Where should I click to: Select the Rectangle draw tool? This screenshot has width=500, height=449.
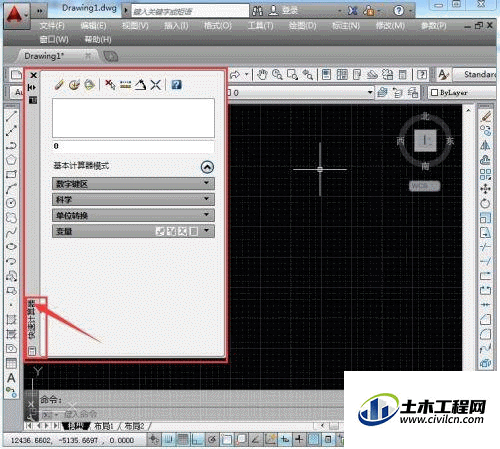coord(11,174)
